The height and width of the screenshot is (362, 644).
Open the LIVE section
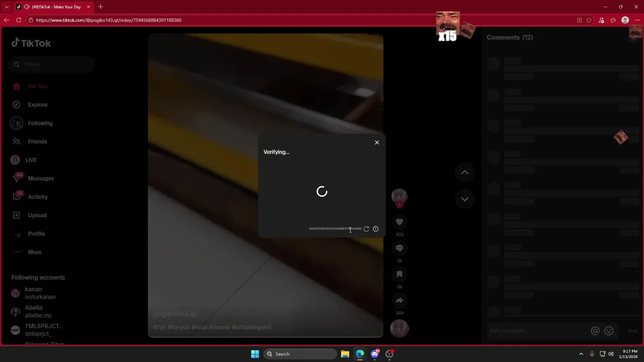[31, 160]
